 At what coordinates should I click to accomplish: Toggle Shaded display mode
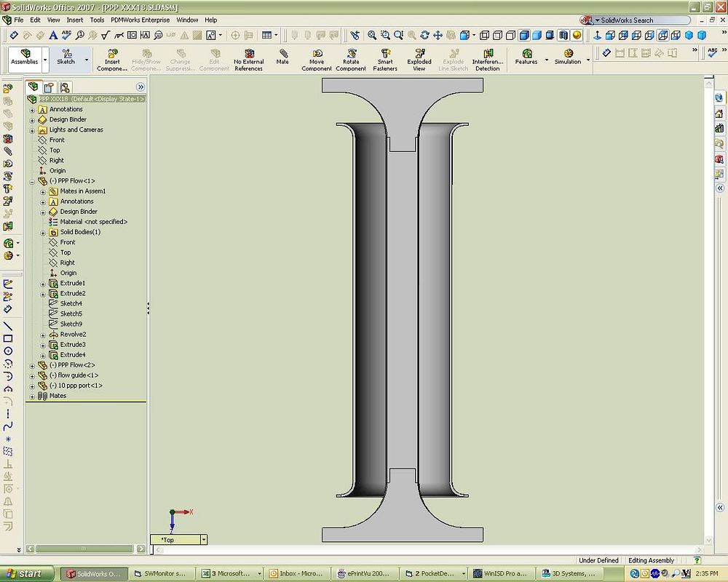(537, 35)
